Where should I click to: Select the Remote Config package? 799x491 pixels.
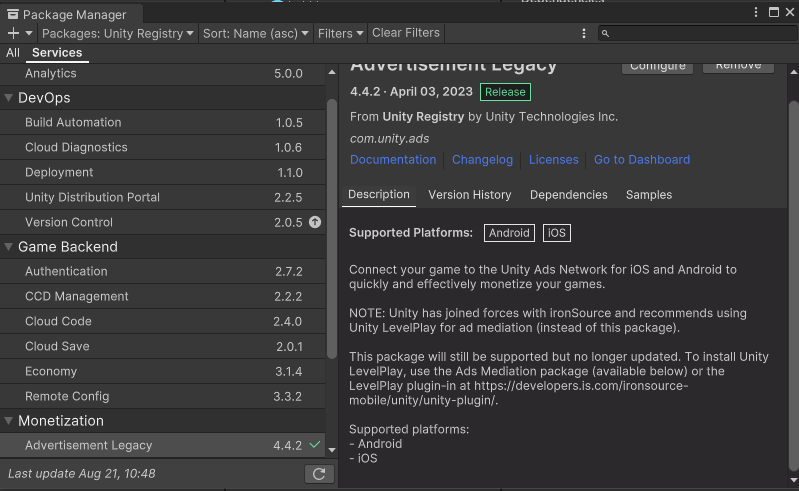point(163,396)
